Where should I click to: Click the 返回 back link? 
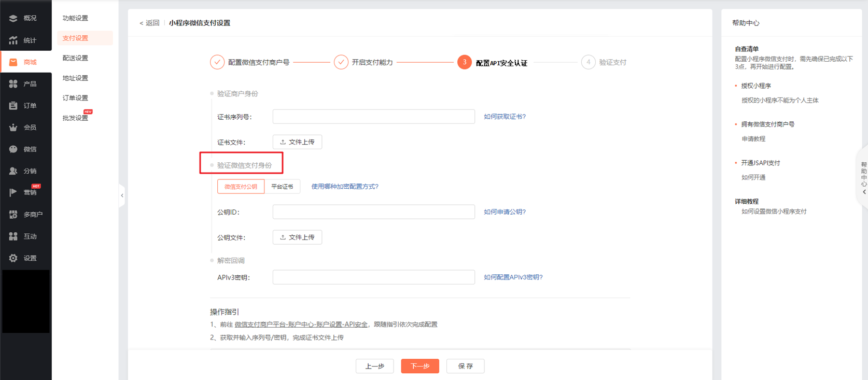(149, 23)
